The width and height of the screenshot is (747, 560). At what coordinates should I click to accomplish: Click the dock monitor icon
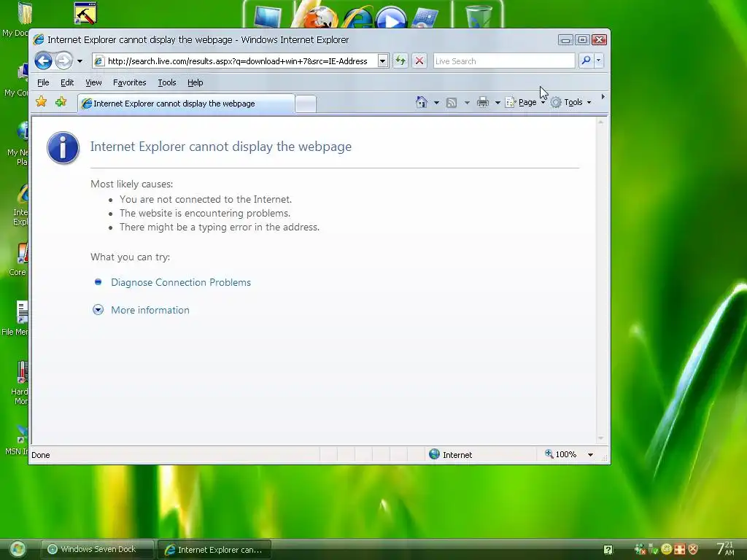(267, 17)
